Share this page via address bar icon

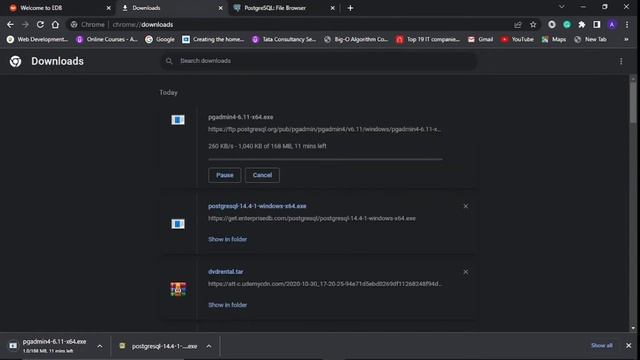coord(518,24)
